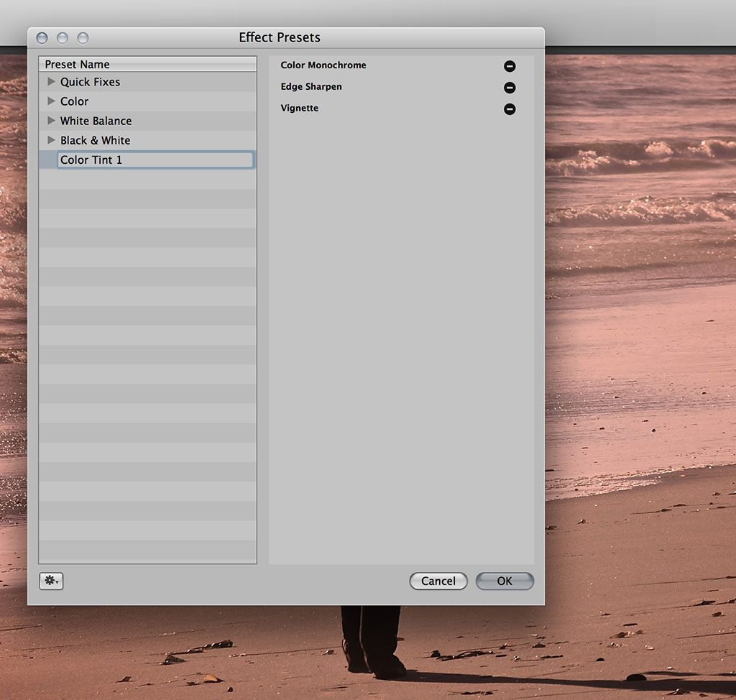Select the Quick Fixes row label

click(x=90, y=82)
